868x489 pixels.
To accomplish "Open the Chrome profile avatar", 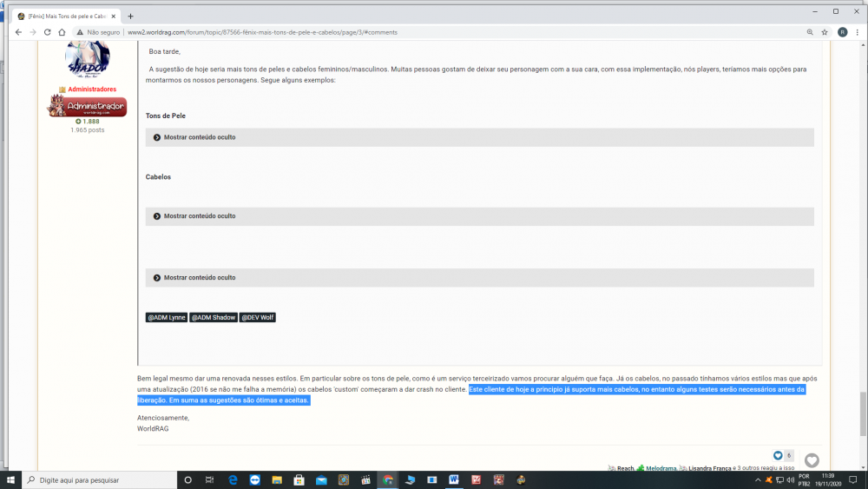I will pyautogui.click(x=842, y=32).
